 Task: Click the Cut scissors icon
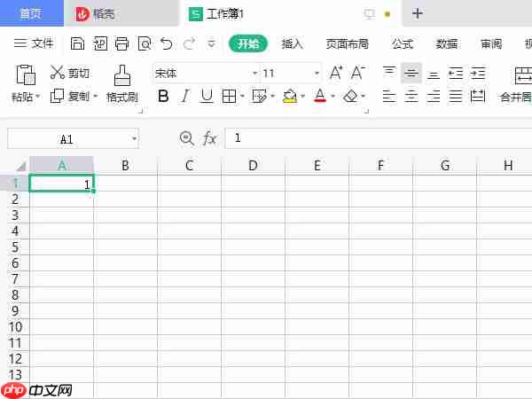click(x=57, y=73)
